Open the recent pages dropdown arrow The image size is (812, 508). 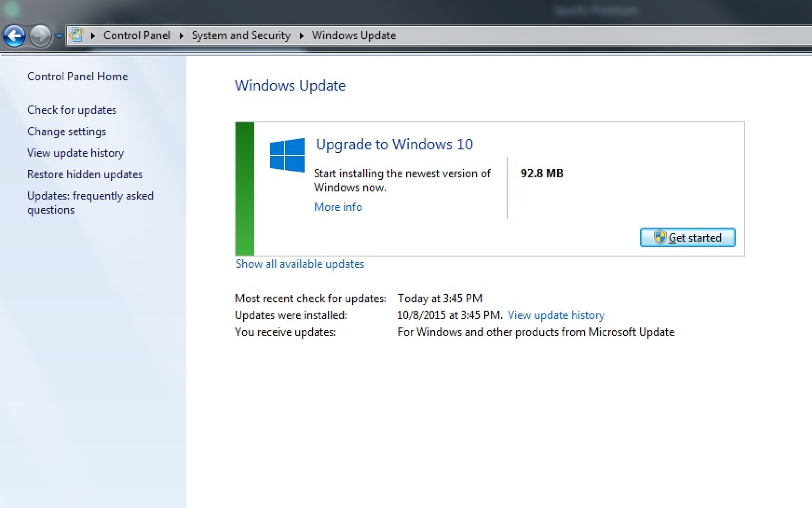[59, 36]
